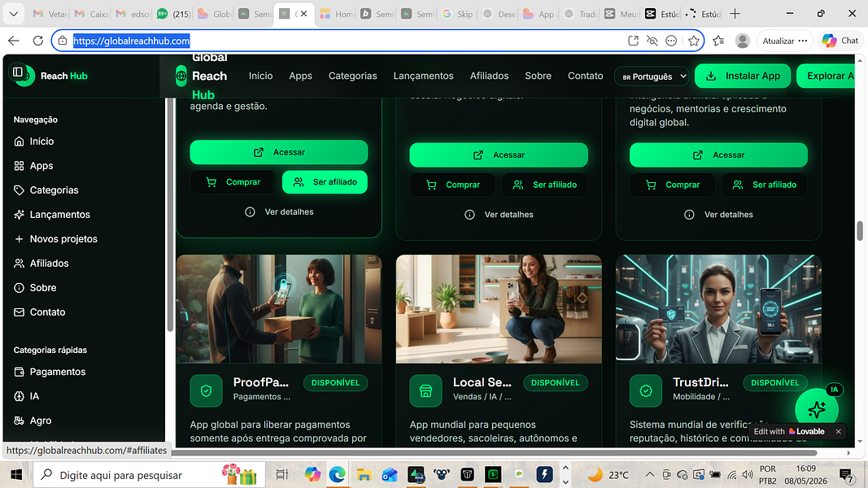Go back with the browser back arrow
Viewport: 868px width, 488px height.
(x=14, y=41)
